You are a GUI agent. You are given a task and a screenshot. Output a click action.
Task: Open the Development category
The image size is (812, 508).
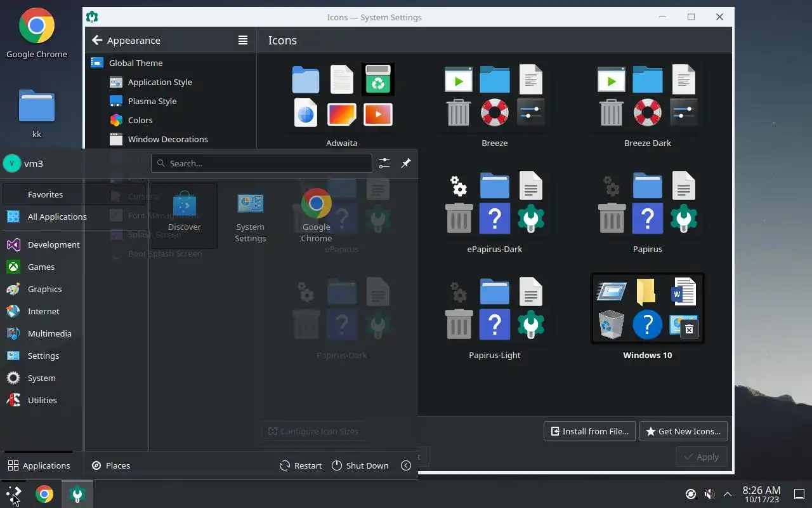[75, 244]
